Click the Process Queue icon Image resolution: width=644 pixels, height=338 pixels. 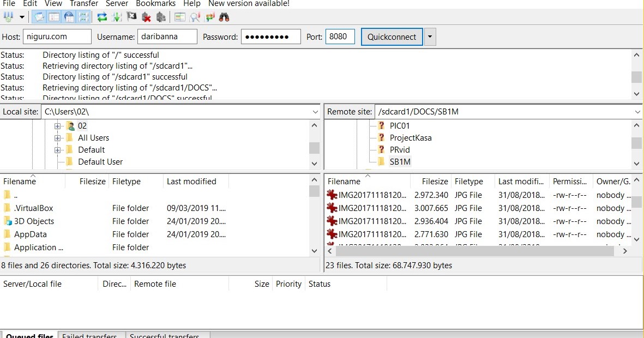click(x=116, y=16)
